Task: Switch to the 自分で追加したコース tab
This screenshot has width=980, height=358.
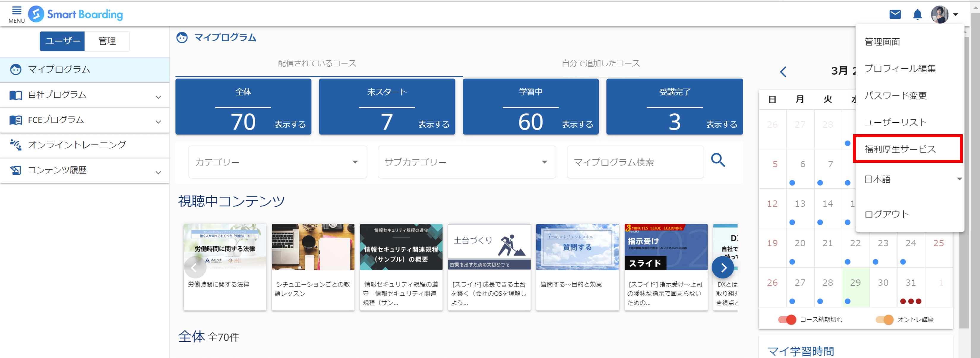Action: pos(601,63)
